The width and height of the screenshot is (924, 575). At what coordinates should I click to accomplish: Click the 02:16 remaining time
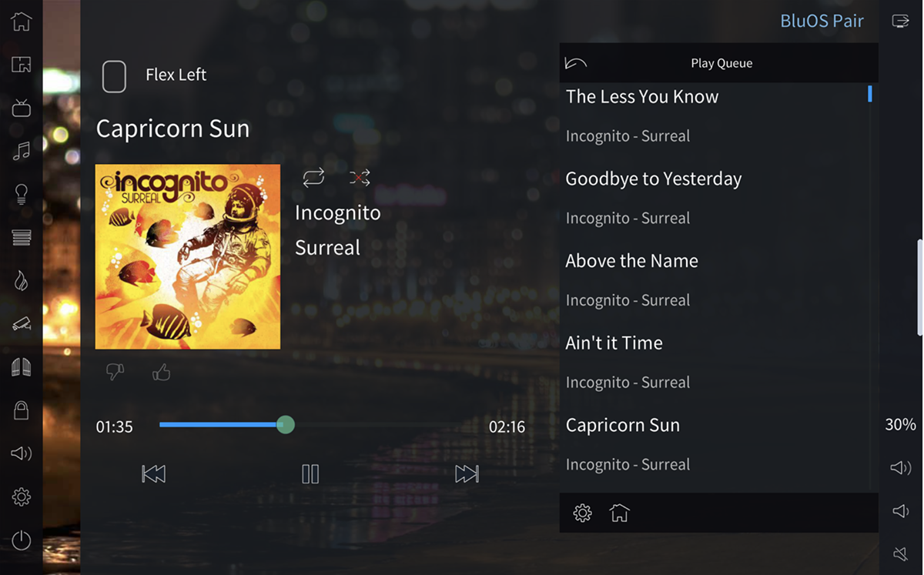click(507, 426)
